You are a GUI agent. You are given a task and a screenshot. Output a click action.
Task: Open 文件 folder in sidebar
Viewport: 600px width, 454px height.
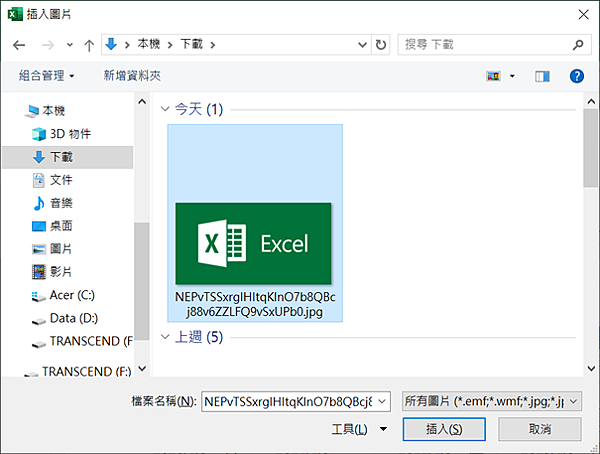pyautogui.click(x=61, y=180)
